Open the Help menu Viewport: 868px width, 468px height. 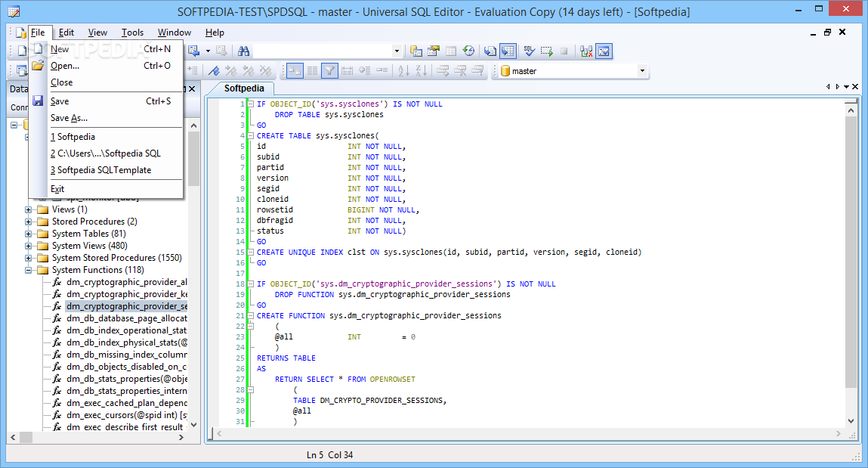pyautogui.click(x=215, y=33)
